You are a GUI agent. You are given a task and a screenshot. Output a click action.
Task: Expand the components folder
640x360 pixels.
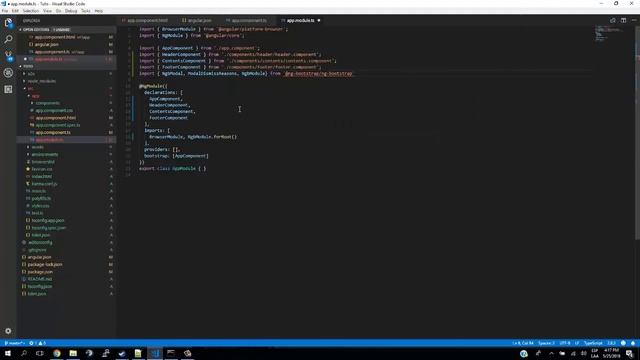click(x=47, y=103)
